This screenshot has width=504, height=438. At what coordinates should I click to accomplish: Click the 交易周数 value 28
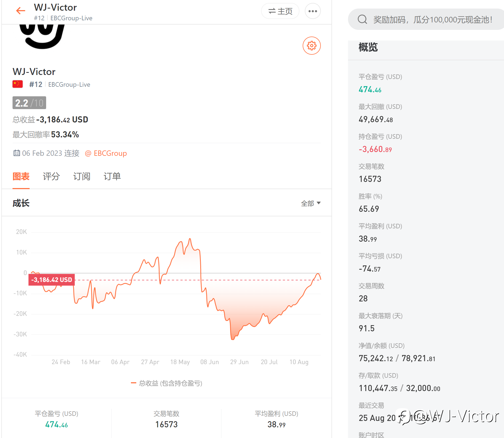click(x=363, y=298)
